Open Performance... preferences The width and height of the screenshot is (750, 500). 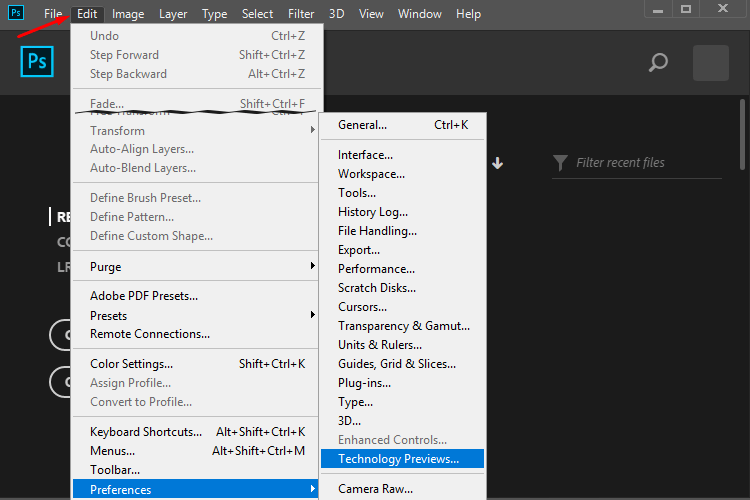(x=402, y=269)
